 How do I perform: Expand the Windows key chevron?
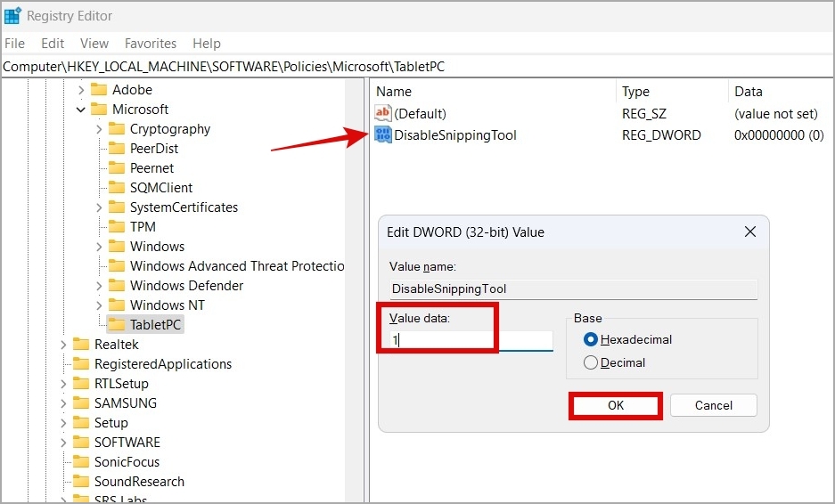[x=99, y=247]
